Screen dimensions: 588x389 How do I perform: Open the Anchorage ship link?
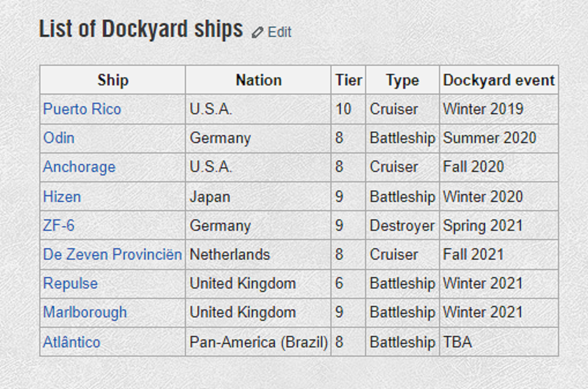pos(79,167)
